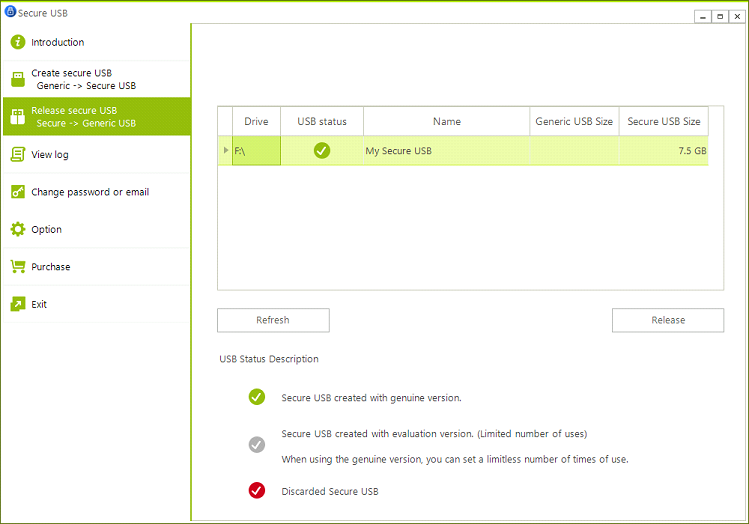This screenshot has height=524, width=749.
Task: Click the Option gear icon
Action: coord(17,229)
